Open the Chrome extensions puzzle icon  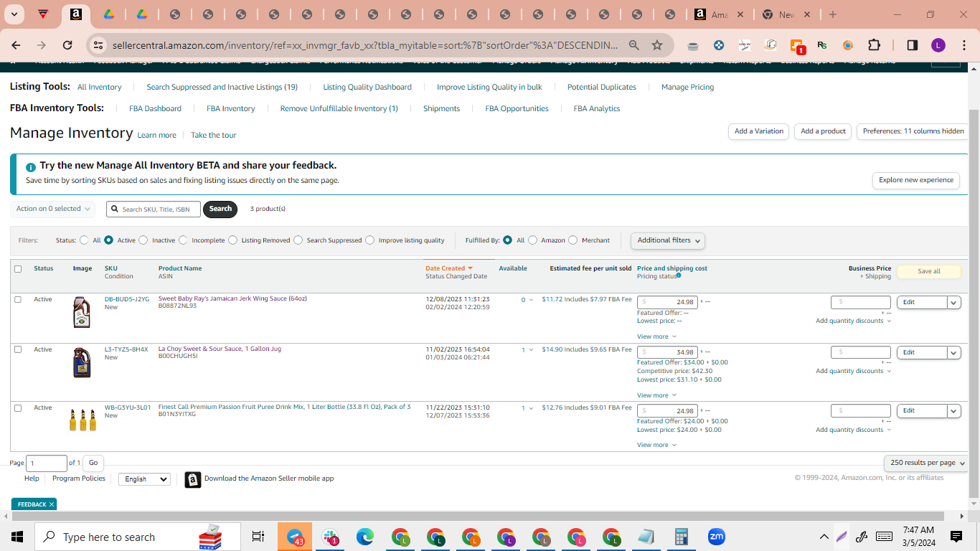[x=874, y=45]
